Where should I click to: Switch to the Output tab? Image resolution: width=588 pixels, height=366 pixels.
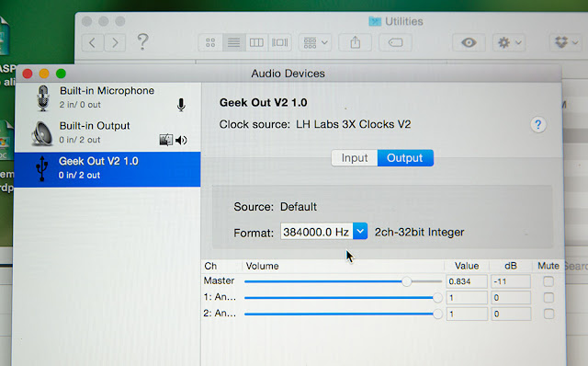click(405, 158)
